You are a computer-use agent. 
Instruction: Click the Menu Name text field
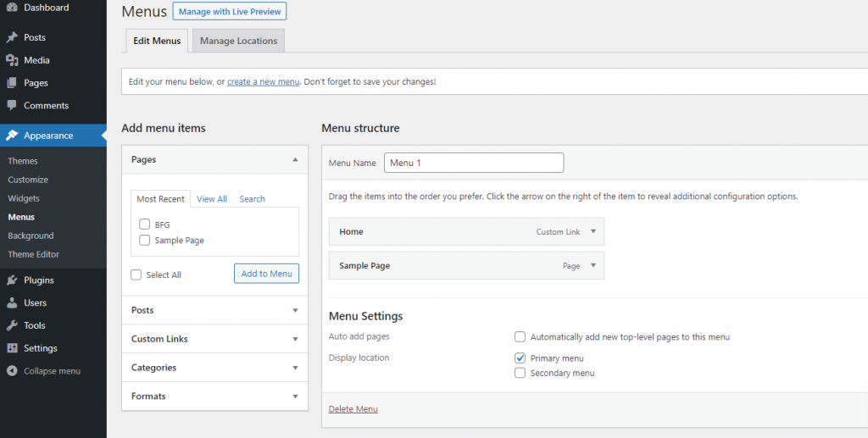click(x=474, y=163)
